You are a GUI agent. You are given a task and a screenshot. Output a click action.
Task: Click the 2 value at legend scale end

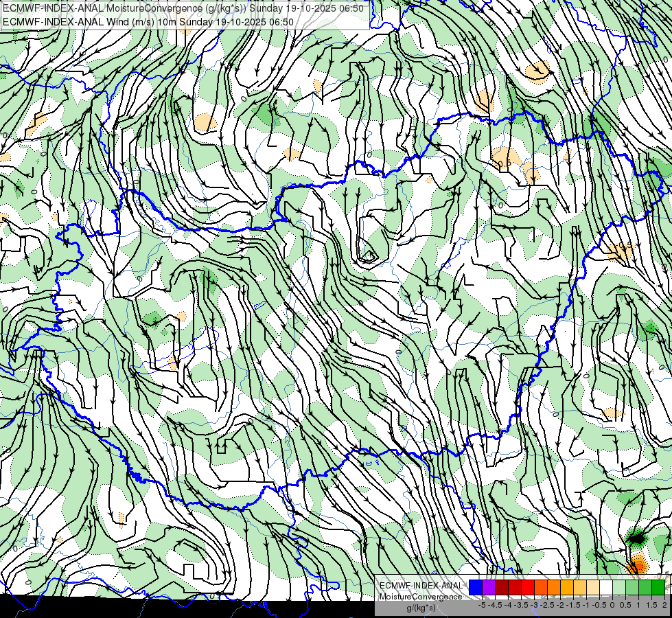pos(664,605)
